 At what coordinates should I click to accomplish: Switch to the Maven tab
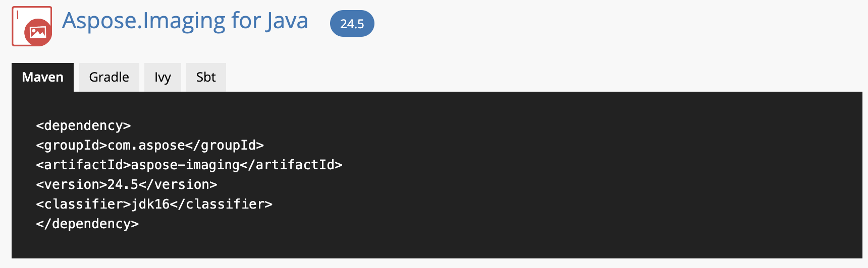(43, 77)
